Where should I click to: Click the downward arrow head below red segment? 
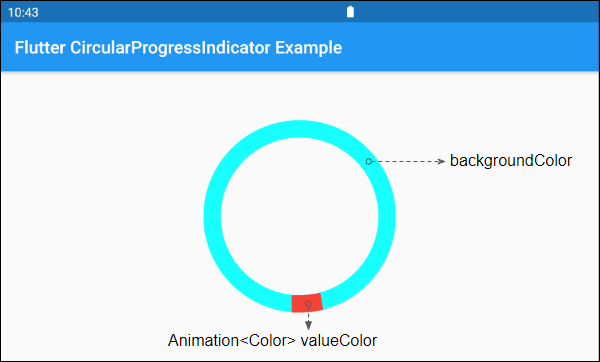point(308,325)
